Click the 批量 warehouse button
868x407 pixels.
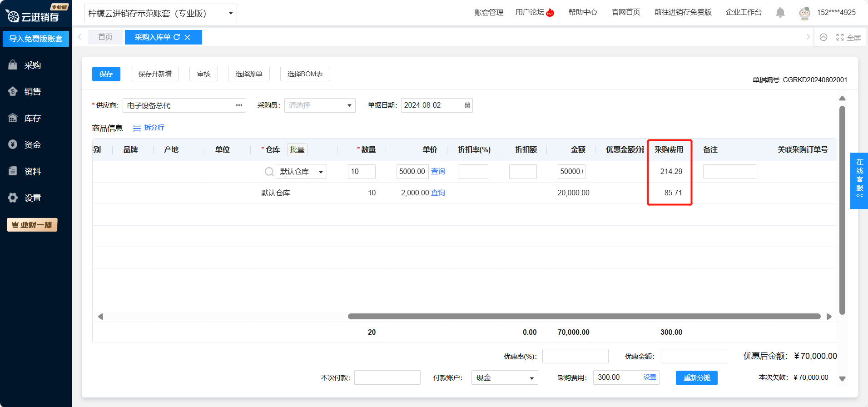297,149
